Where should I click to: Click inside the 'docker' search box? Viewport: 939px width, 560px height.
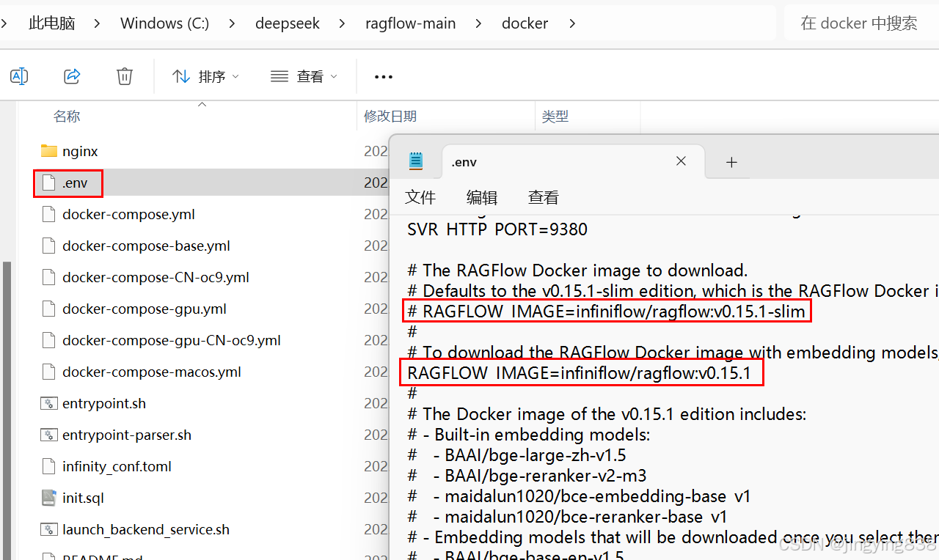[x=858, y=23]
